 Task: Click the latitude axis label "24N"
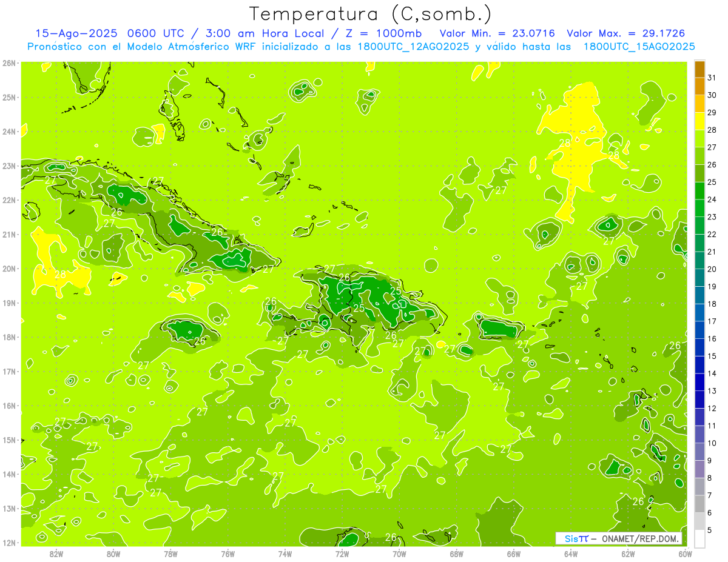tap(9, 132)
